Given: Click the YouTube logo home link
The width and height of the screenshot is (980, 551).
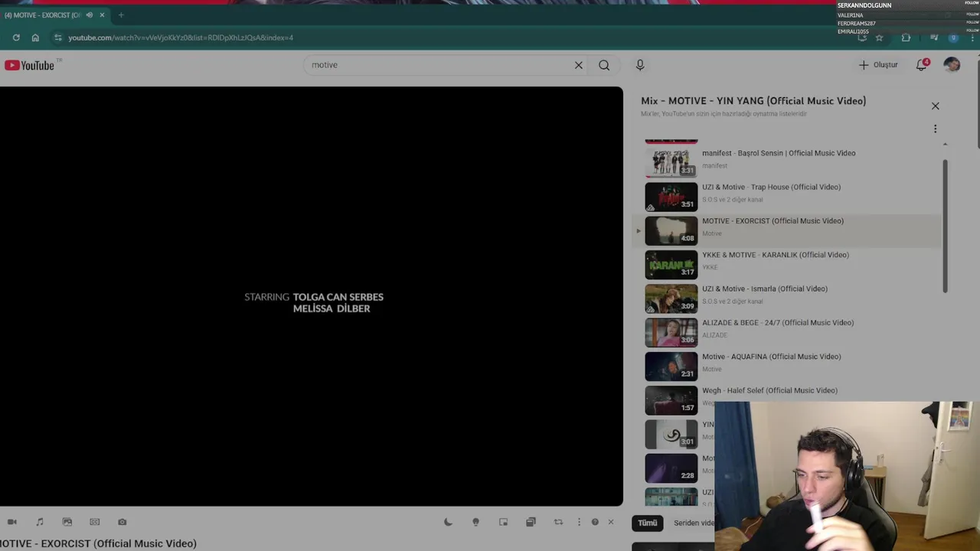Looking at the screenshot, I should (29, 65).
